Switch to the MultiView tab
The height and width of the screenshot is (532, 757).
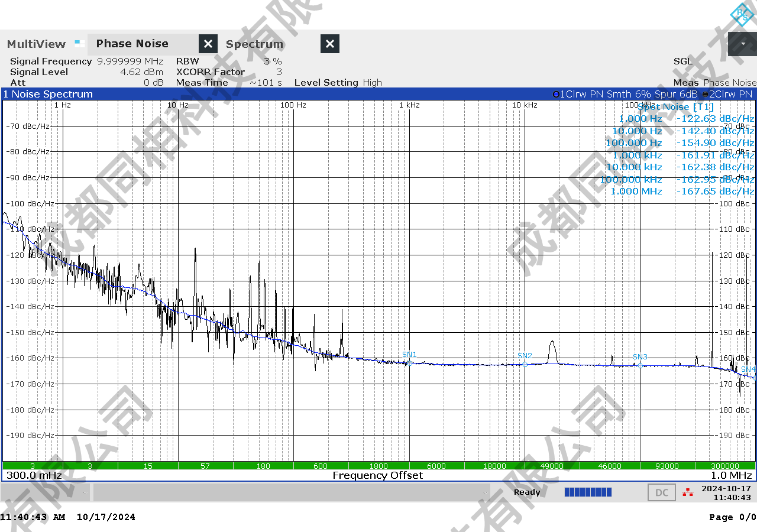point(37,44)
